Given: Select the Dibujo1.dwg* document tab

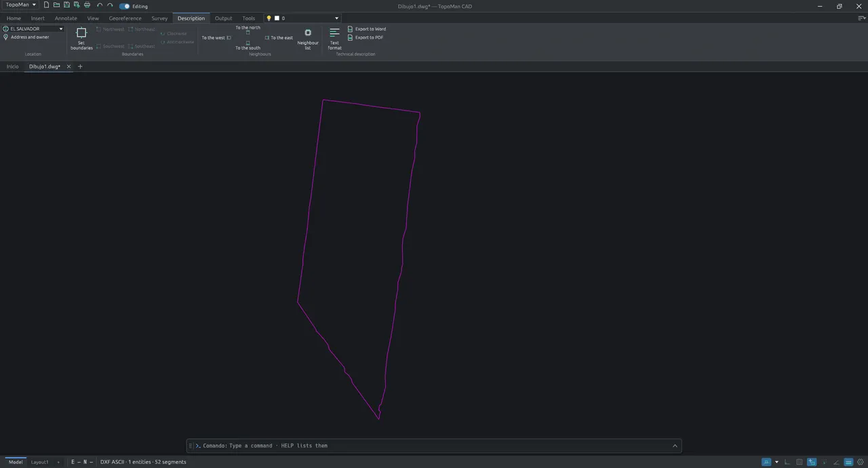Looking at the screenshot, I should pyautogui.click(x=45, y=66).
